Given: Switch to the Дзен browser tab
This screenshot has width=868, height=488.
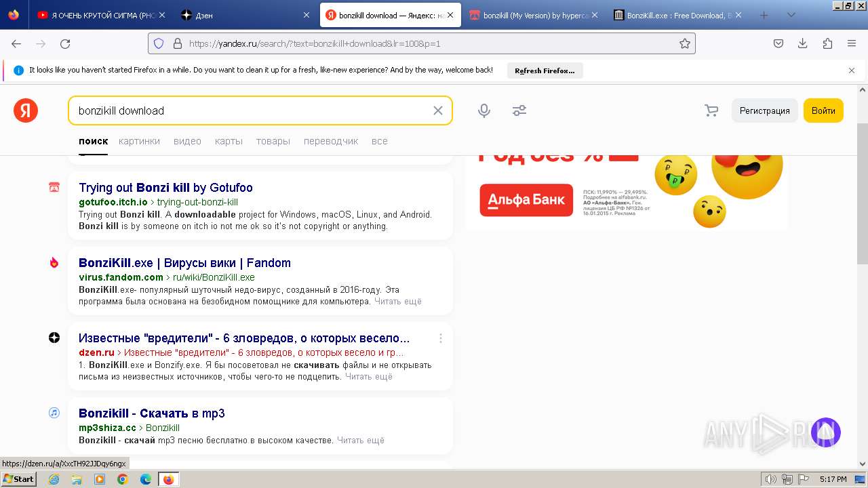Looking at the screenshot, I should click(x=245, y=15).
